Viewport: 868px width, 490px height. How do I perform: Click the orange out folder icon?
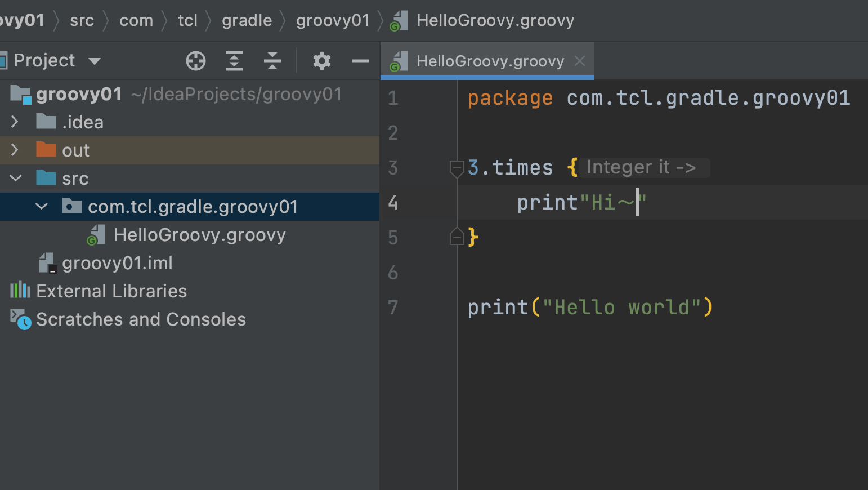[x=46, y=150]
